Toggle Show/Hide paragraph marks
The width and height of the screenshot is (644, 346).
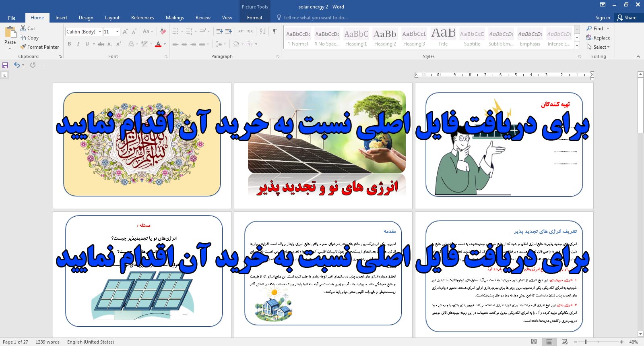click(275, 31)
